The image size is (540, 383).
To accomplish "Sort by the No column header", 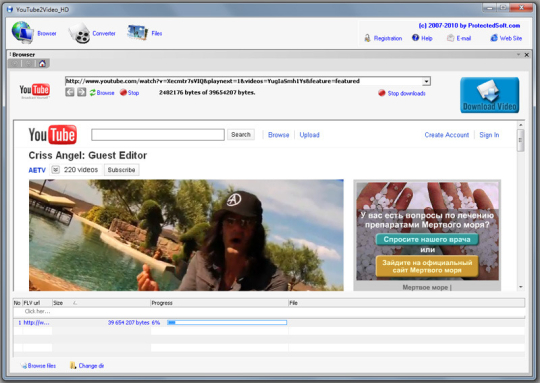I will 17,303.
